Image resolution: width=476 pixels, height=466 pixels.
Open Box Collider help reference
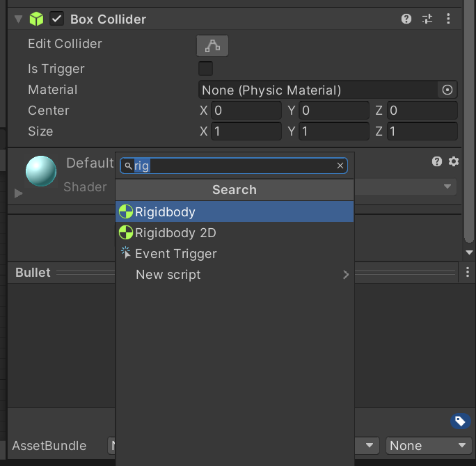tap(406, 19)
